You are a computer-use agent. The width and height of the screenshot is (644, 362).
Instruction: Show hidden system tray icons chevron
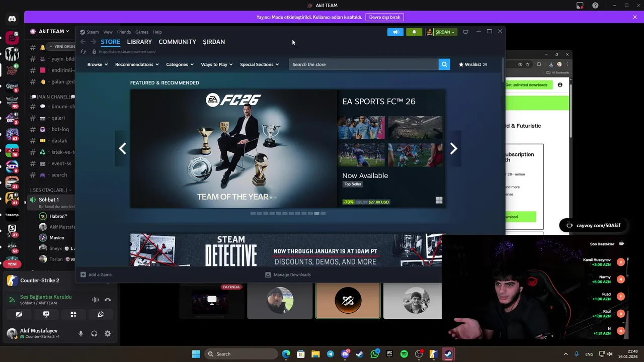click(566, 354)
